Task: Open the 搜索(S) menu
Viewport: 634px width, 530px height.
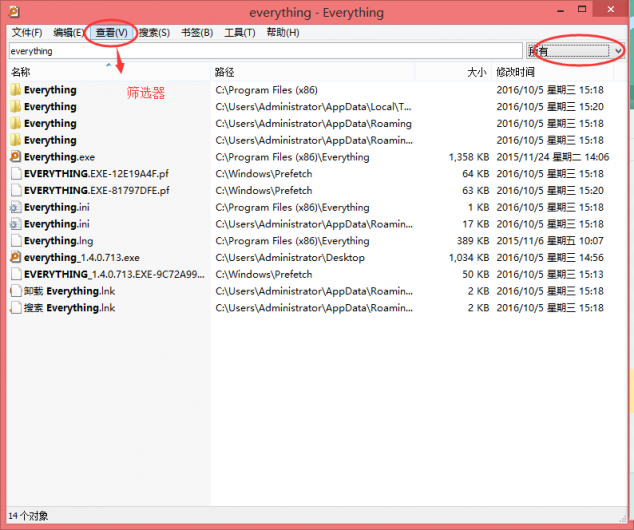Action: [154, 32]
